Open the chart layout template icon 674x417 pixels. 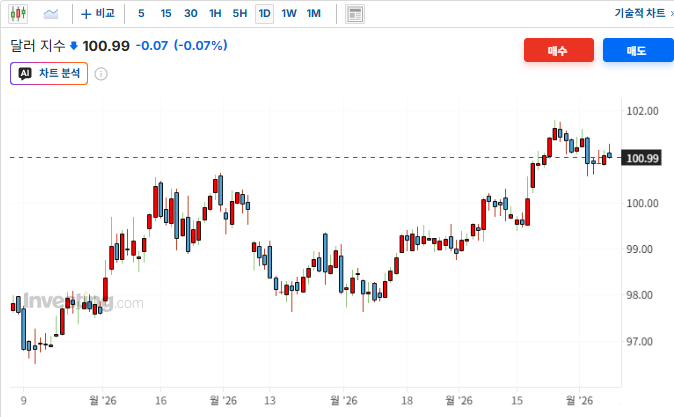(355, 14)
